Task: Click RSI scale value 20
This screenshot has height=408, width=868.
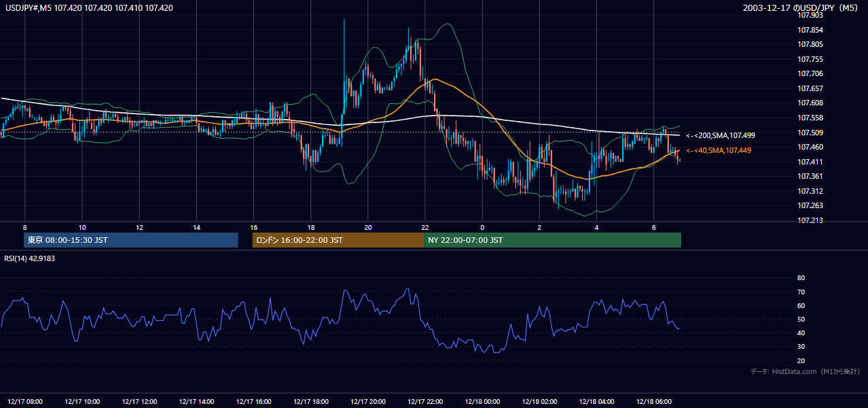Action: click(801, 360)
